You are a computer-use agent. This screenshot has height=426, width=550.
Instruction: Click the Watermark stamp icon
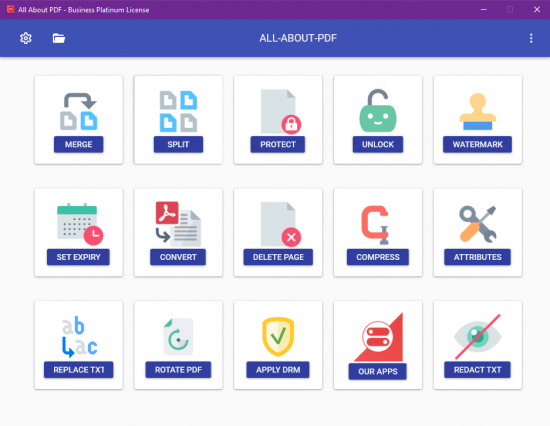click(477, 111)
